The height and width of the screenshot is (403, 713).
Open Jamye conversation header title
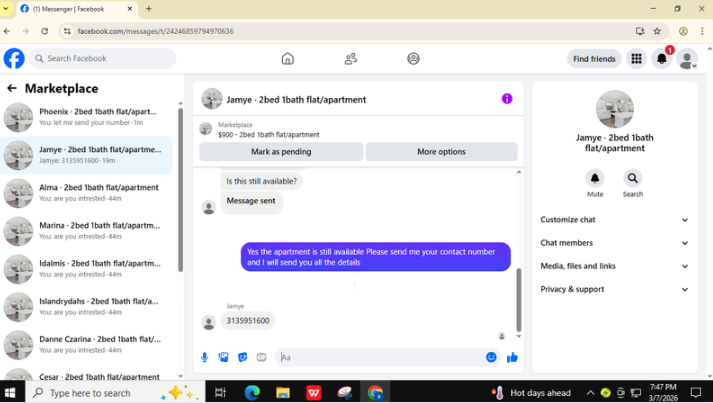296,99
